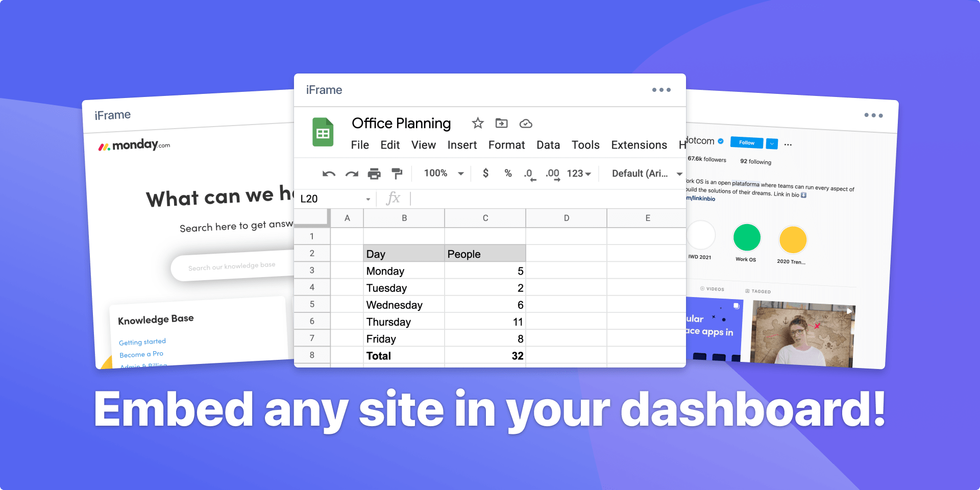Image resolution: width=980 pixels, height=490 pixels.
Task: Select column B header
Action: [404, 218]
